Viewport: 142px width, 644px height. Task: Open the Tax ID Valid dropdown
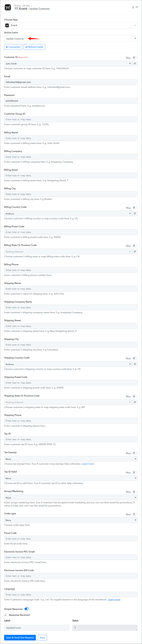point(71,478)
